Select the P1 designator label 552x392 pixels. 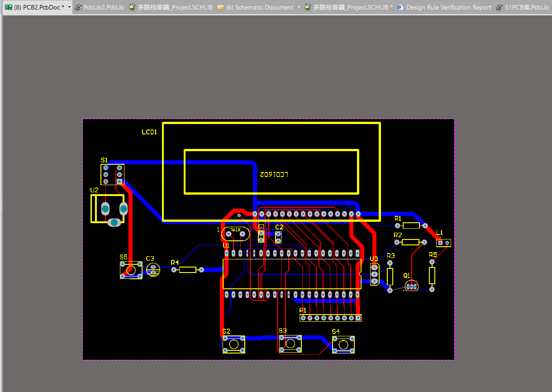click(x=303, y=311)
